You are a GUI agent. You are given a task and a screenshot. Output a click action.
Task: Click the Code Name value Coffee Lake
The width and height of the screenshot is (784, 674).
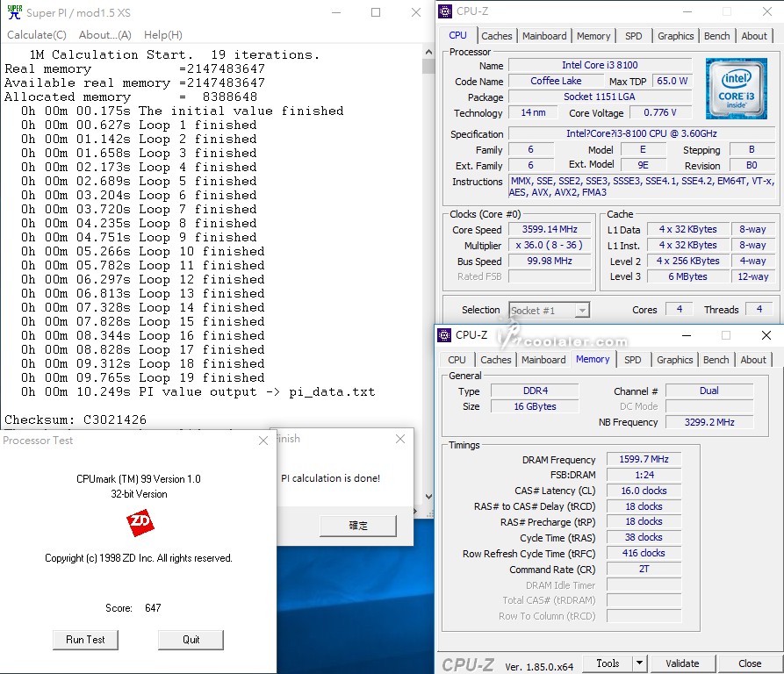(x=556, y=81)
